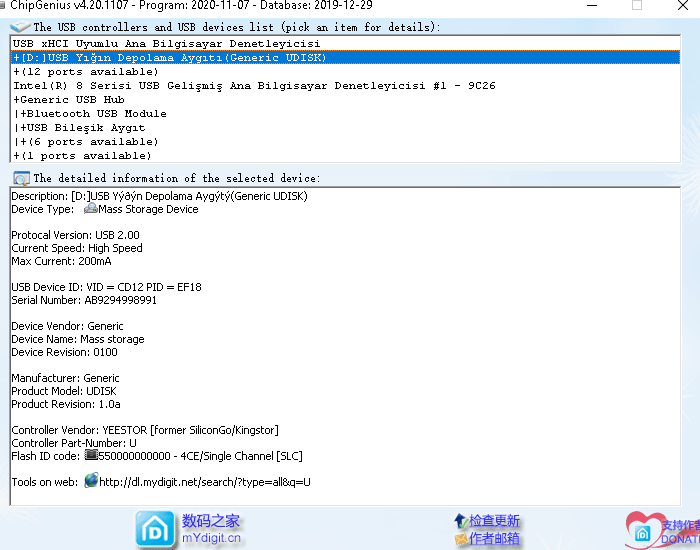
Task: Click the 作者邮箱 author email link
Action: pyautogui.click(x=494, y=538)
